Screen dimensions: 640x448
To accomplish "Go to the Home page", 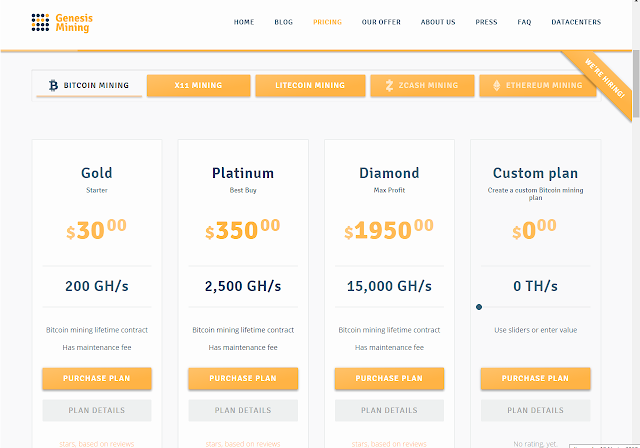I will pyautogui.click(x=244, y=22).
